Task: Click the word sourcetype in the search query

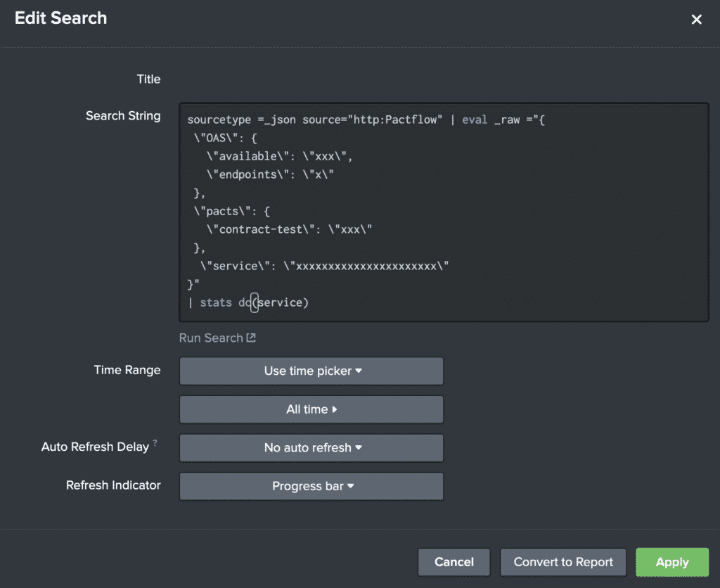Action: tap(219, 120)
